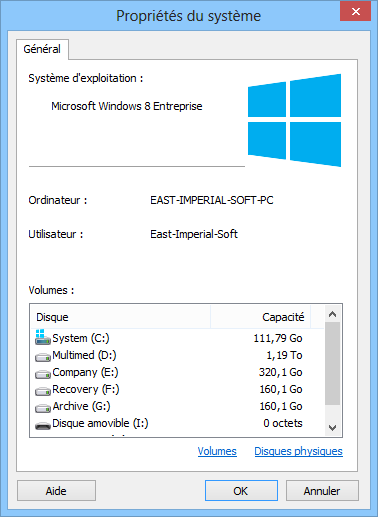Sort by the Capacité column header

261,317
